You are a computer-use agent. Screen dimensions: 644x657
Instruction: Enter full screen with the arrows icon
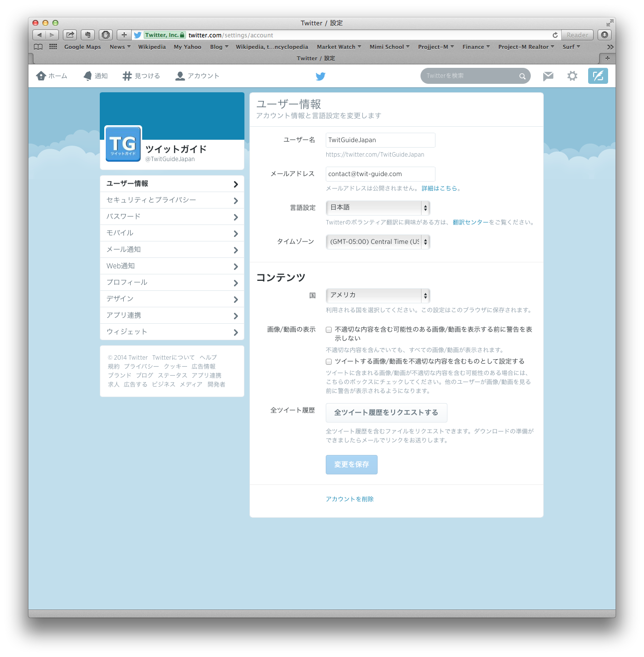(610, 23)
